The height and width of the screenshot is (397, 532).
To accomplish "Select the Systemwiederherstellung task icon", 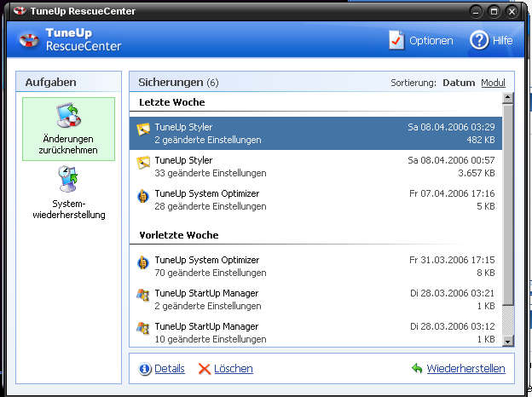I will (68, 179).
